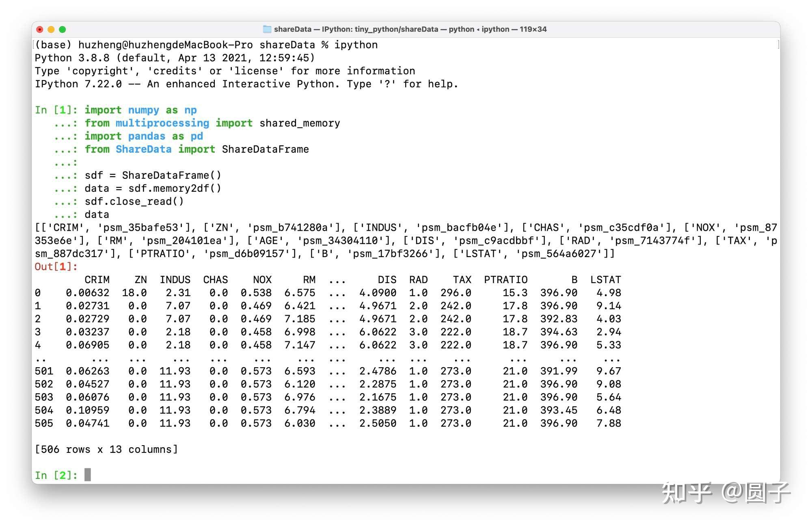Click the PTRATIO column header
The width and height of the screenshot is (812, 526).
[x=506, y=280]
